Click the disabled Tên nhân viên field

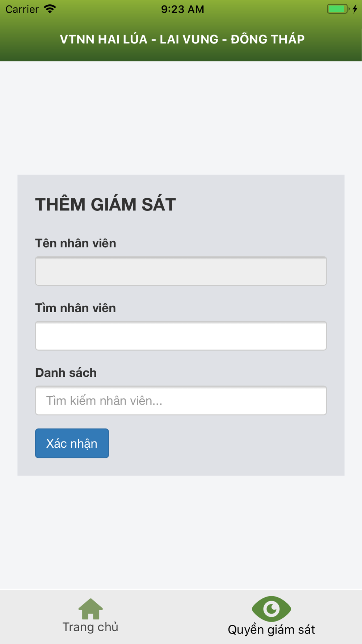click(x=181, y=271)
